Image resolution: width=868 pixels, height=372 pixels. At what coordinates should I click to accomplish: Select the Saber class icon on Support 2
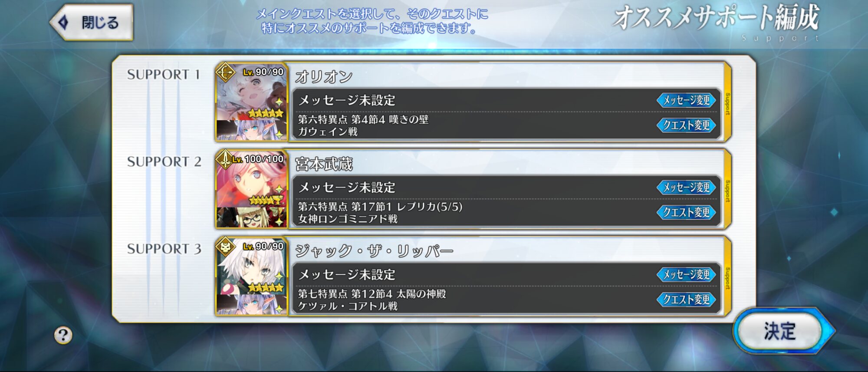click(x=225, y=160)
